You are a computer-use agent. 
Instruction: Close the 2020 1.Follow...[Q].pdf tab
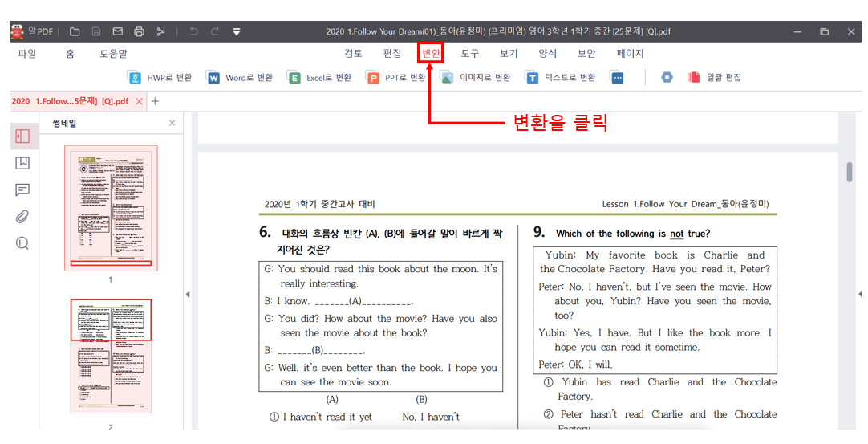point(139,101)
